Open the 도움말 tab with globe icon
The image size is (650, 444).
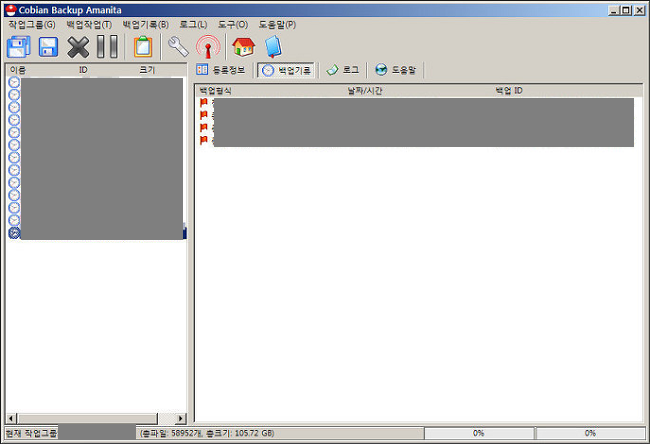click(395, 70)
